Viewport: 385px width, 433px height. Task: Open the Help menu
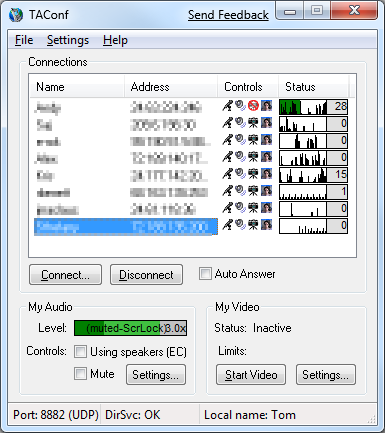pos(115,40)
